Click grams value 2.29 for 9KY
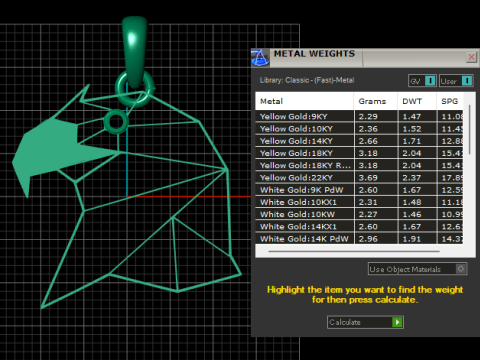Image resolution: width=480 pixels, height=360 pixels. pos(368,116)
